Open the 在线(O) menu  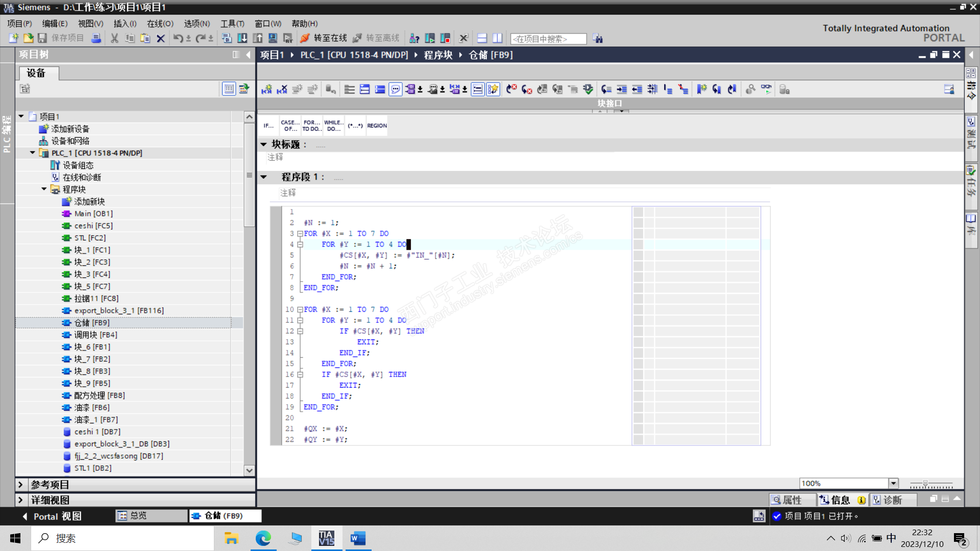(x=160, y=23)
